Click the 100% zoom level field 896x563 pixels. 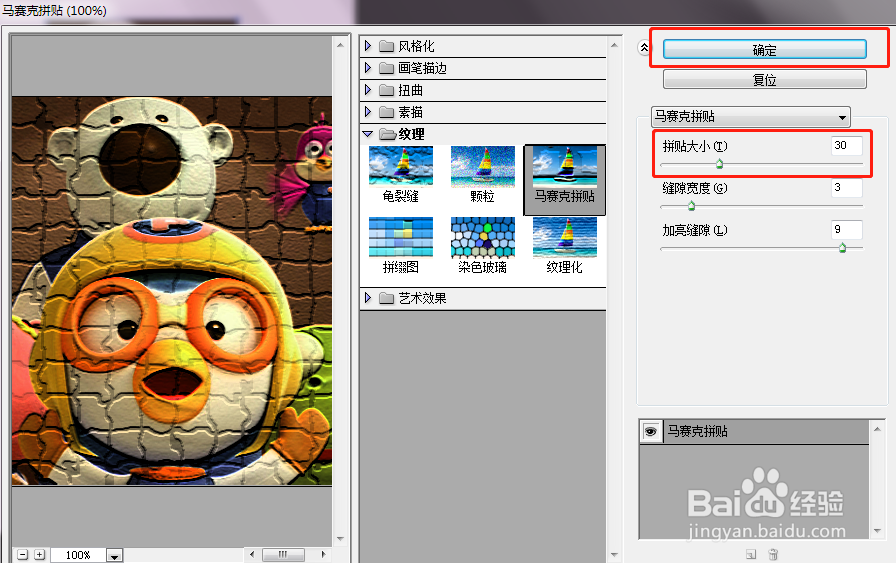point(78,555)
